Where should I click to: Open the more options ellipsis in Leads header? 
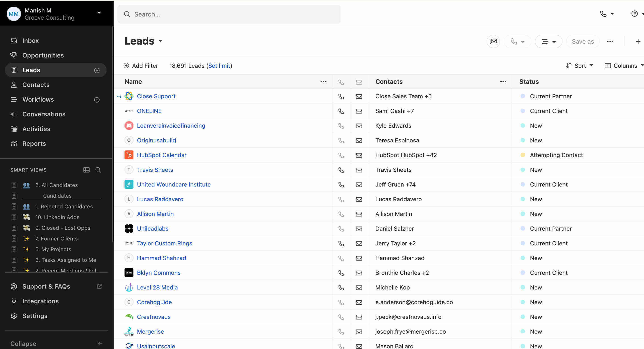pyautogui.click(x=610, y=41)
